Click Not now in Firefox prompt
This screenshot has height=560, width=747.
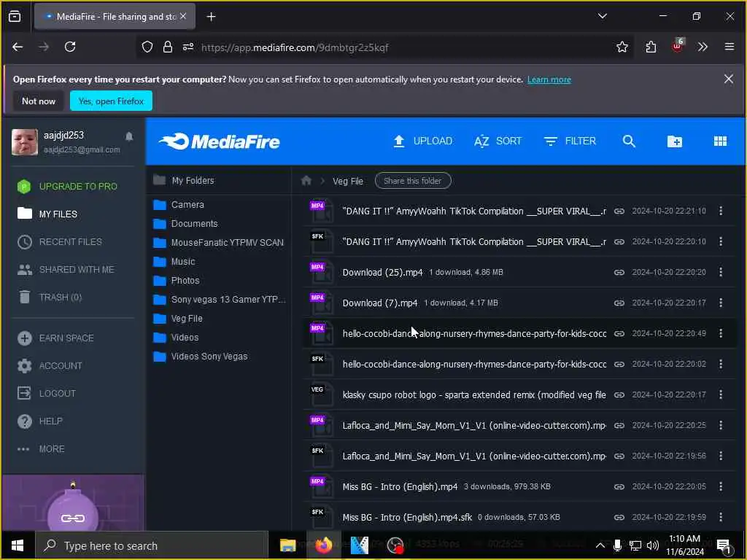(x=39, y=101)
